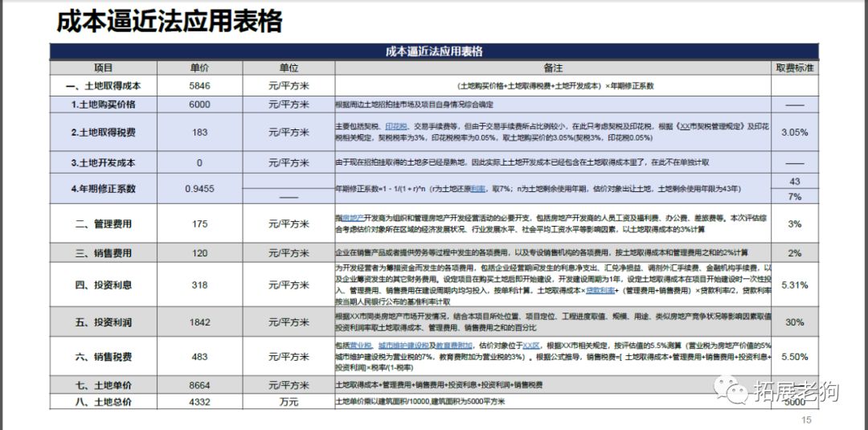The height and width of the screenshot is (430, 868).
Task: Select the 备注 column header
Action: point(553,68)
